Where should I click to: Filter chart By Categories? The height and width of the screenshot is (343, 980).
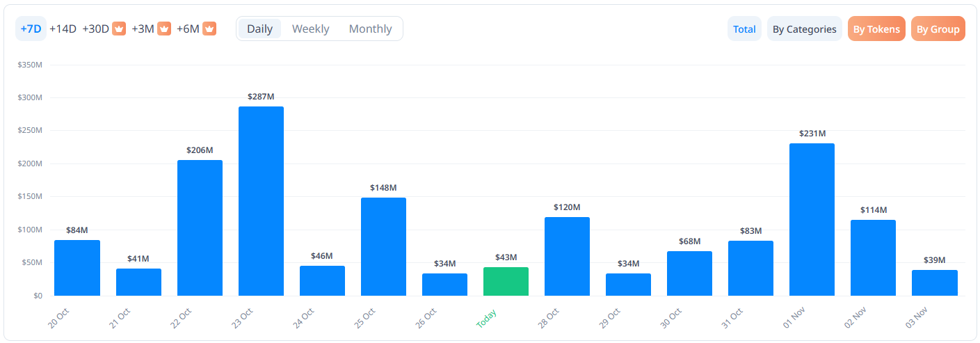[804, 29]
